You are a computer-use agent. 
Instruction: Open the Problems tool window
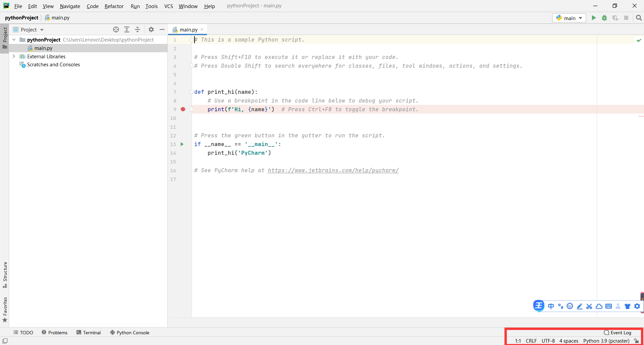(55, 333)
